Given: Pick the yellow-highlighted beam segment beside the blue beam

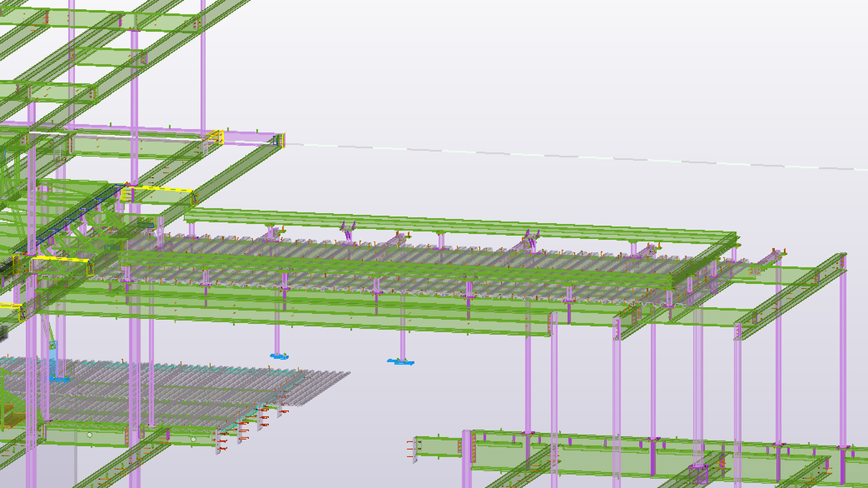Looking at the screenshot, I should (x=157, y=194).
